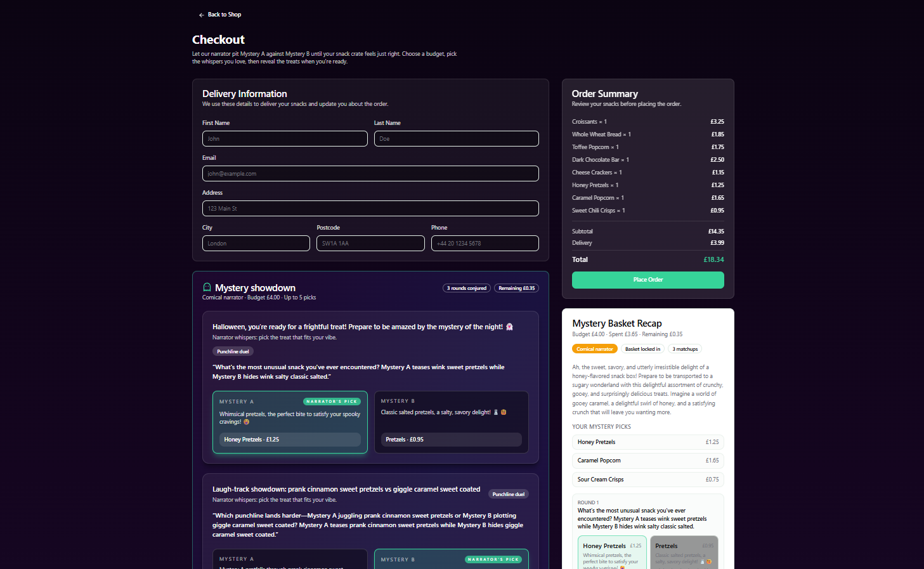Click the 3 matchups badge
Image resolution: width=924 pixels, height=569 pixels.
pyautogui.click(x=685, y=349)
